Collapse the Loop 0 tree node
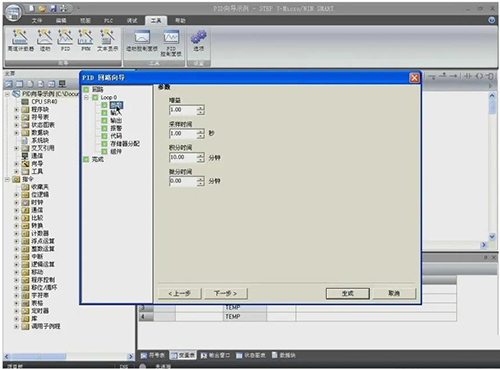This screenshot has width=500, height=369. pyautogui.click(x=86, y=97)
